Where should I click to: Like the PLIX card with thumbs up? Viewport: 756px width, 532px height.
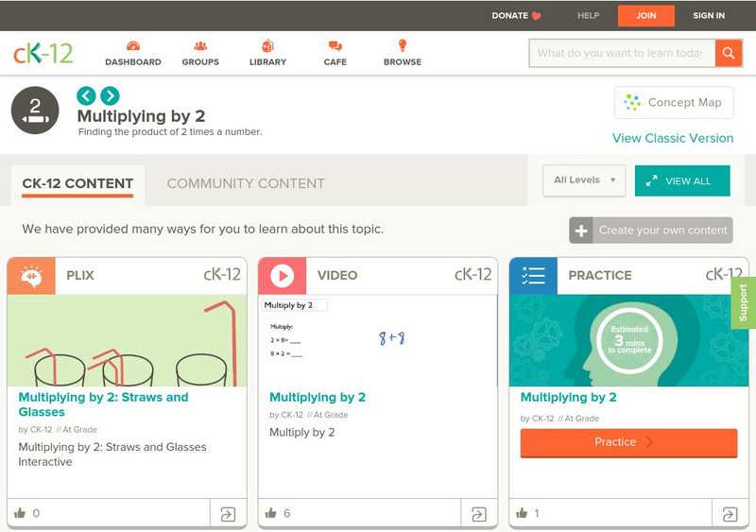tap(20, 513)
